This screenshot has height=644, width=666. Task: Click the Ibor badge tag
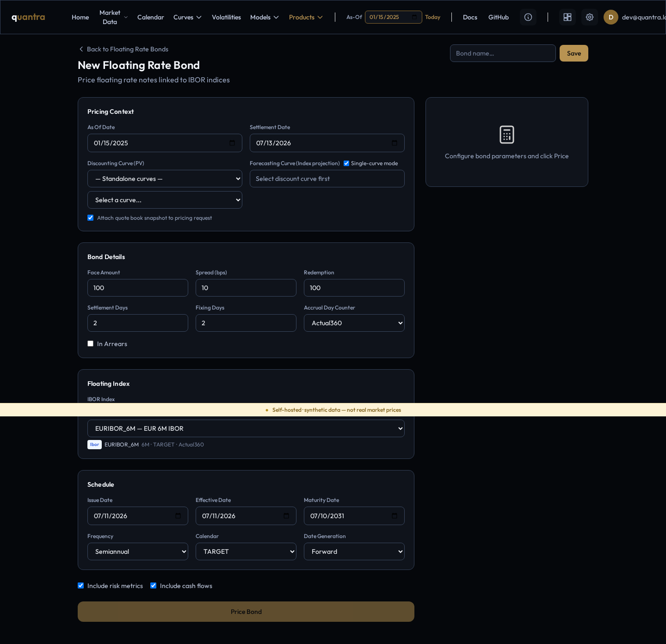[94, 445]
